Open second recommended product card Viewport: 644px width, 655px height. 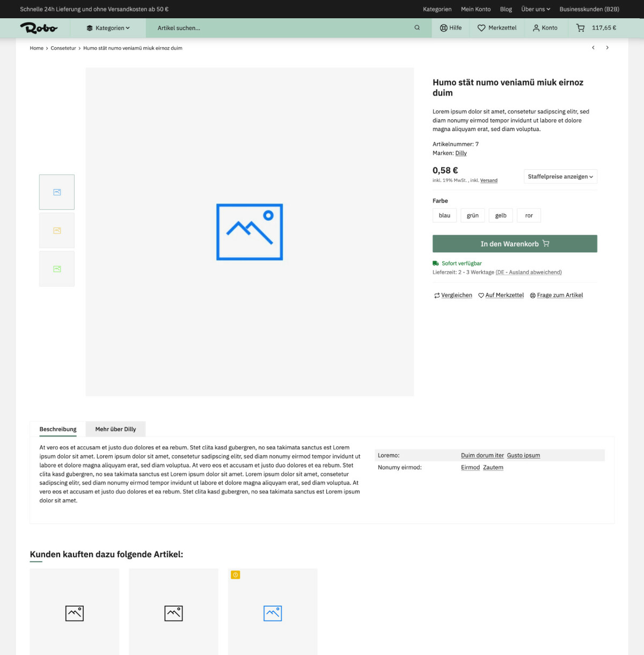click(x=173, y=612)
